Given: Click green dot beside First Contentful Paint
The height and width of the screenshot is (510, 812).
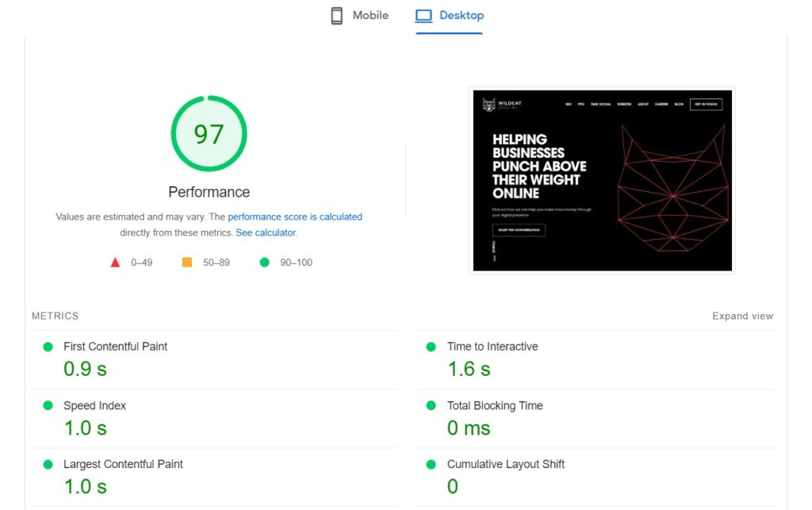Looking at the screenshot, I should pyautogui.click(x=48, y=347).
